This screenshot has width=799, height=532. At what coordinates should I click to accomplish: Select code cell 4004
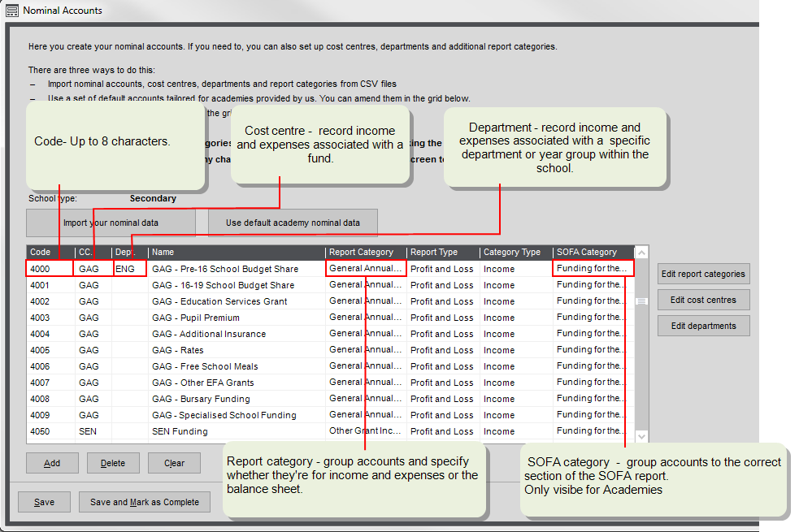pyautogui.click(x=50, y=334)
